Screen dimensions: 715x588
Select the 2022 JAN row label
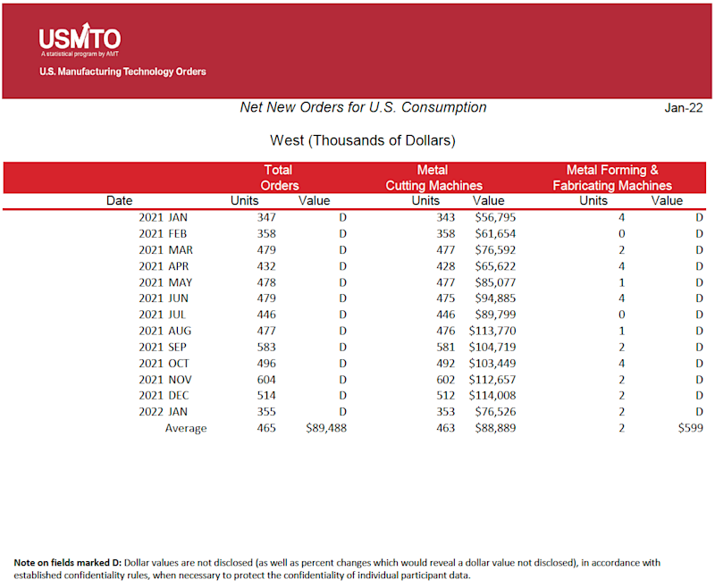click(x=164, y=412)
